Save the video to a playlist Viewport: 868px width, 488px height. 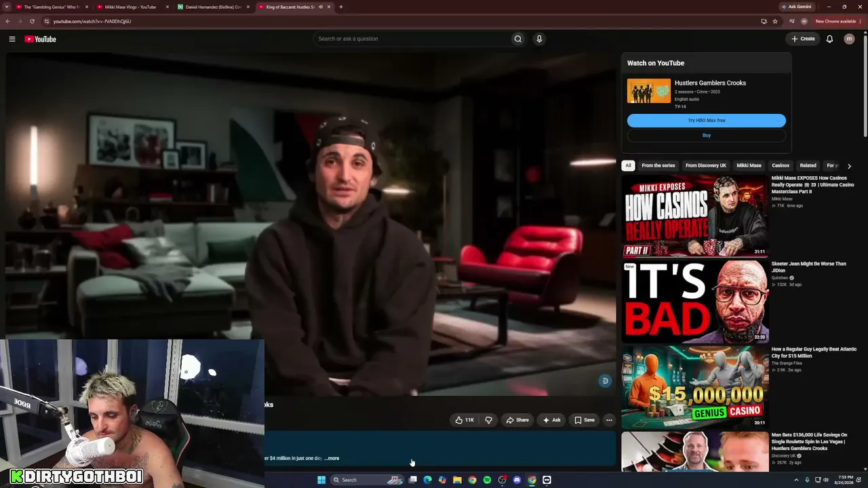click(x=585, y=420)
